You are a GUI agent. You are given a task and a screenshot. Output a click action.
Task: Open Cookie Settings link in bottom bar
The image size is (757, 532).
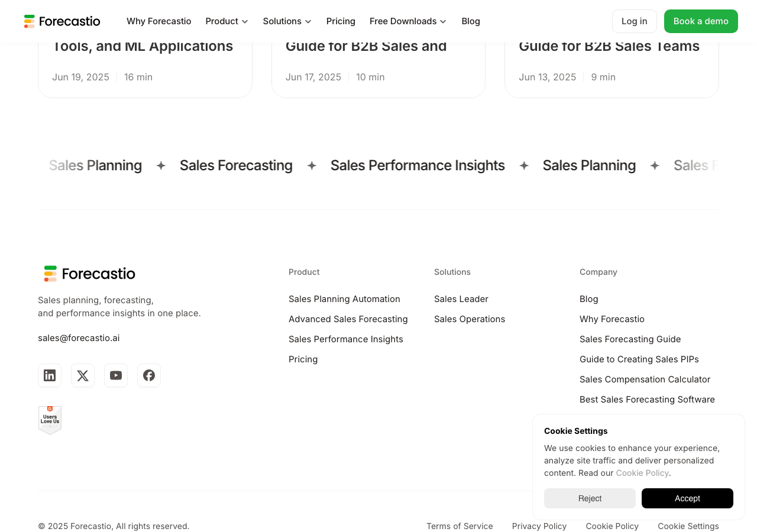pyautogui.click(x=688, y=526)
